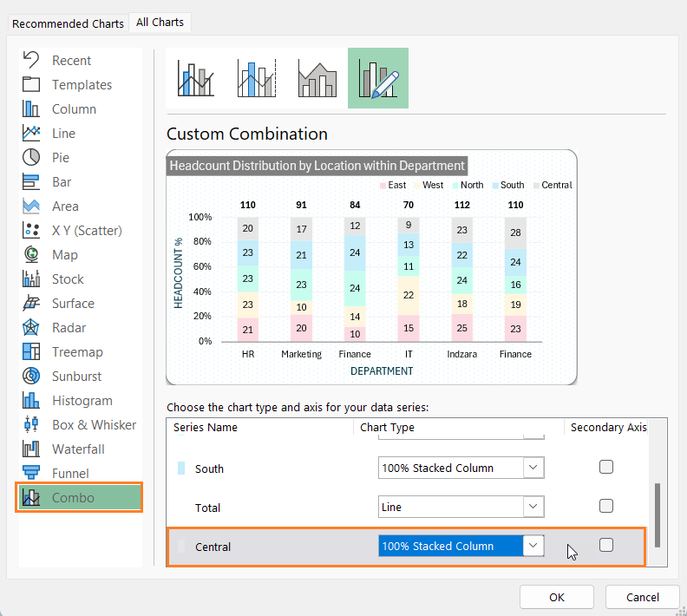This screenshot has width=687, height=616.
Task: Click the East legend entry in preview
Action: (x=394, y=185)
